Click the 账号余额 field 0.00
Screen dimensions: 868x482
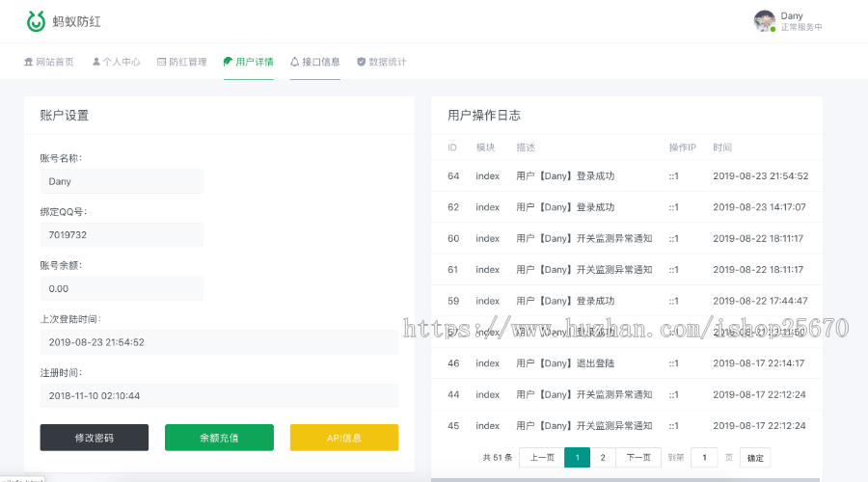point(122,289)
